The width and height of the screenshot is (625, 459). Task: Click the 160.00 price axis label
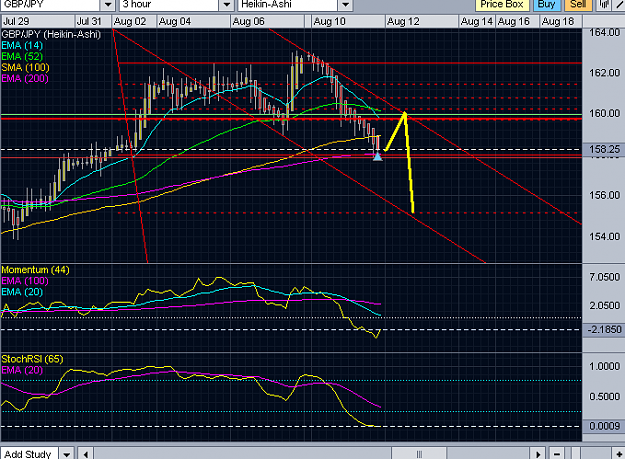click(605, 114)
